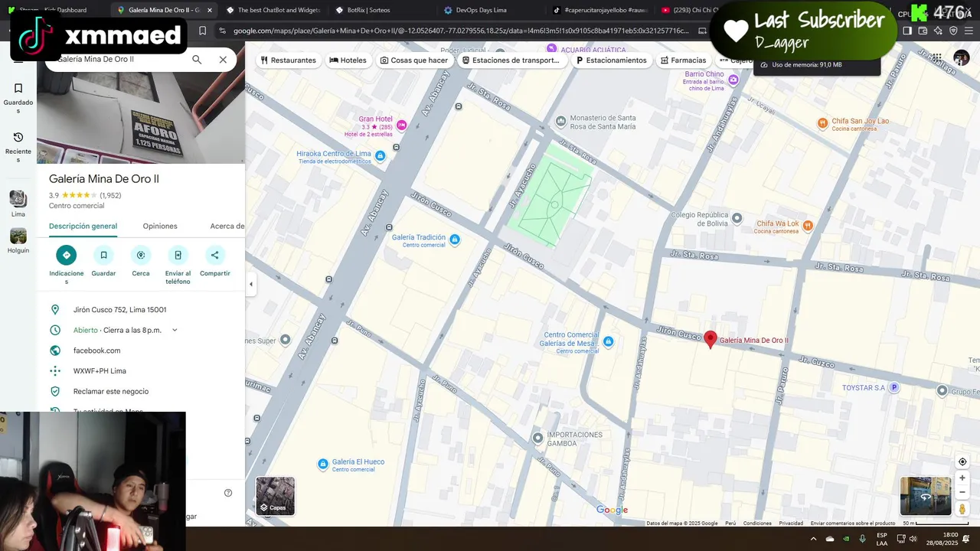Click the search magnifier icon
This screenshot has width=980, height=551.
pyautogui.click(x=197, y=60)
